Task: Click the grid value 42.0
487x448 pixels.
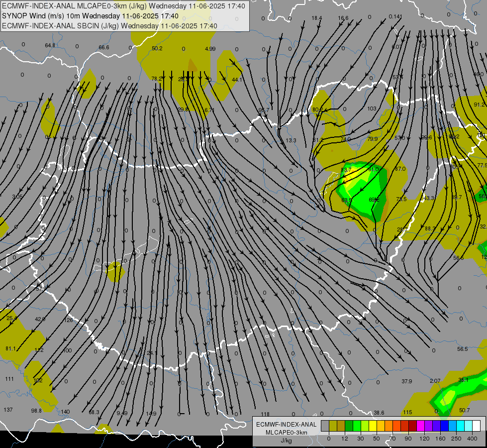Action: coord(40,319)
